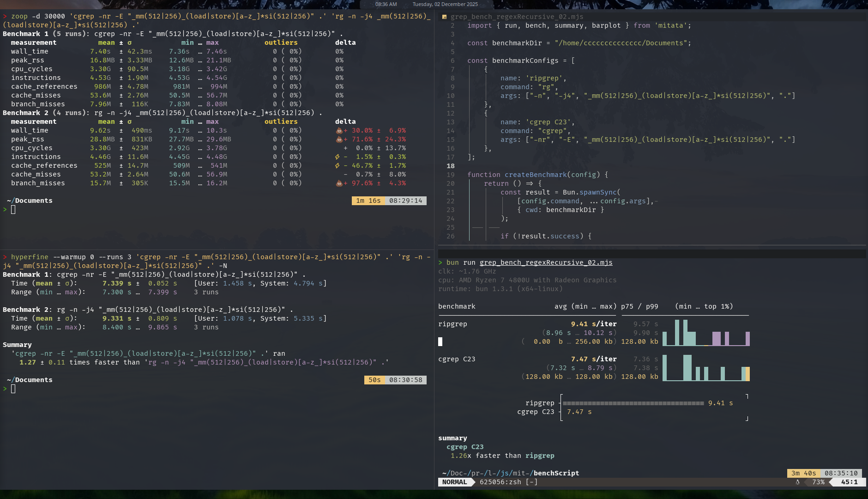Click the JS file icon in the editor tab
The height and width of the screenshot is (499, 868).
coord(444,17)
